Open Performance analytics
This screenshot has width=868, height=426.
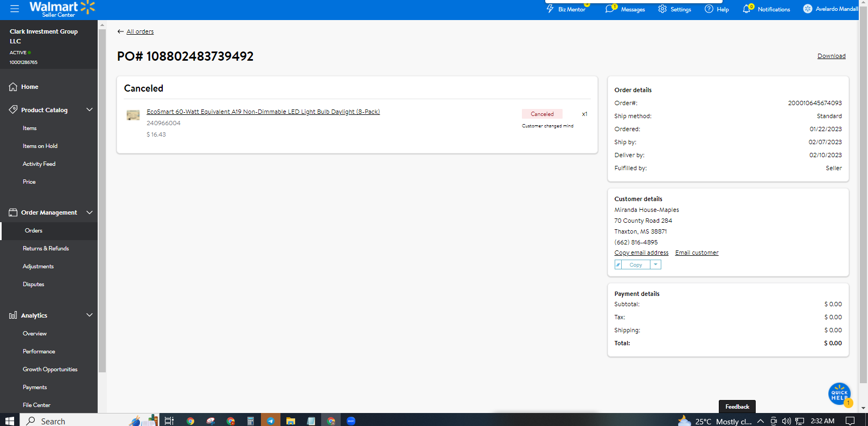point(39,352)
